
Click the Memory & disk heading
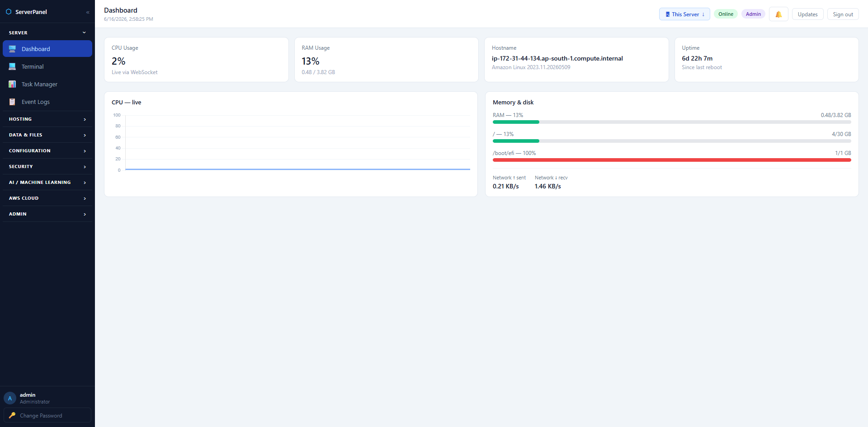513,103
